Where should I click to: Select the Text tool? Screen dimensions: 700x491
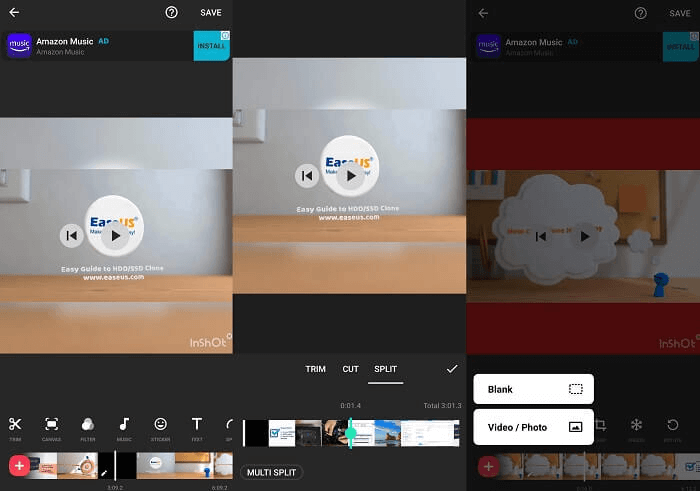[x=197, y=426]
